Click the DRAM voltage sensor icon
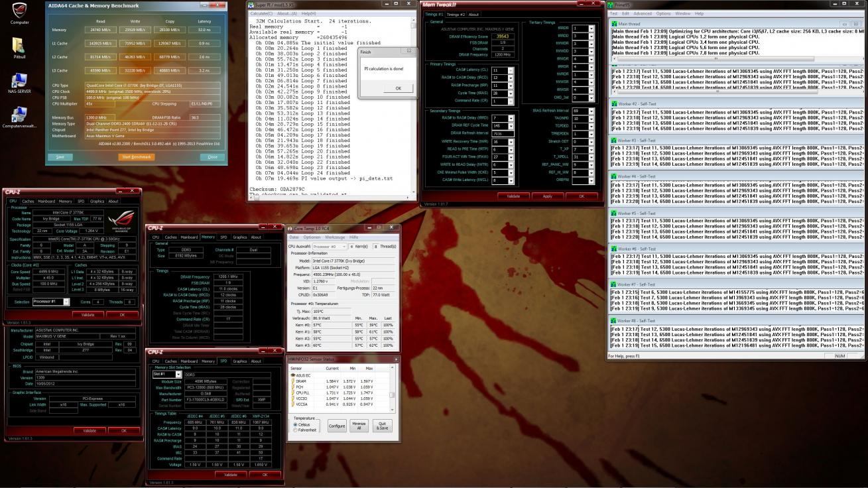The height and width of the screenshot is (488, 868). 293,381
